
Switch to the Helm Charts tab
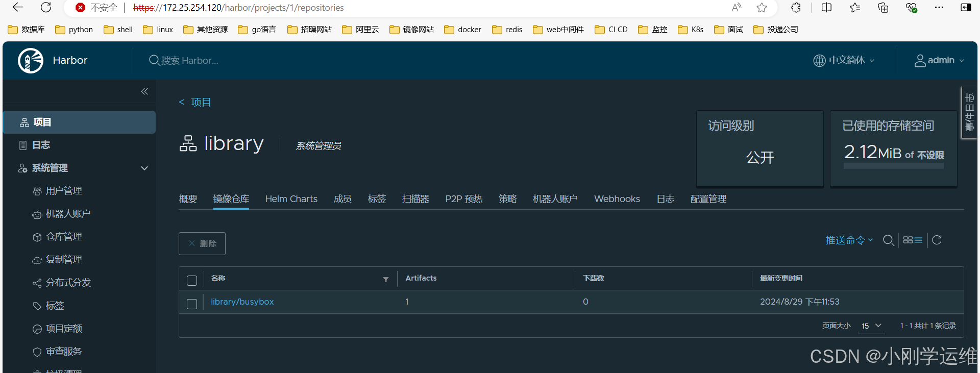pos(291,199)
